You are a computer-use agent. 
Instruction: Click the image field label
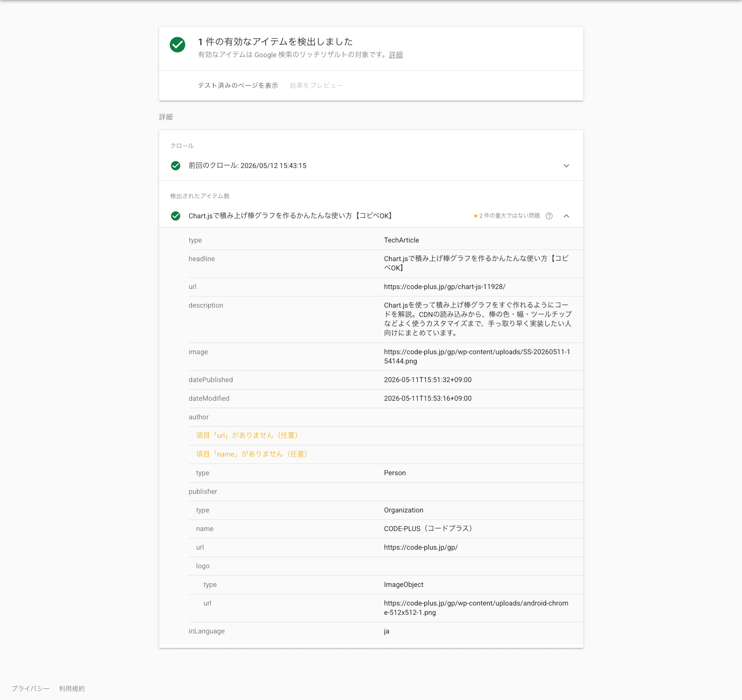click(198, 352)
